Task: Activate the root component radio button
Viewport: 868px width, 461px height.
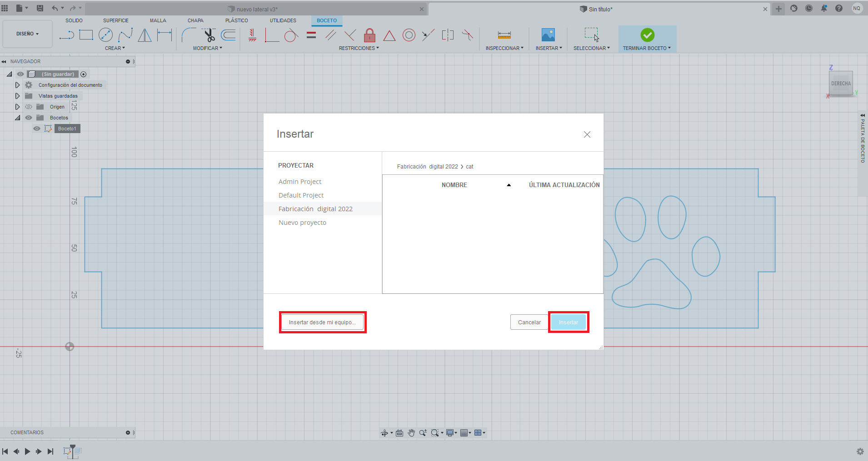Action: pyautogui.click(x=84, y=74)
